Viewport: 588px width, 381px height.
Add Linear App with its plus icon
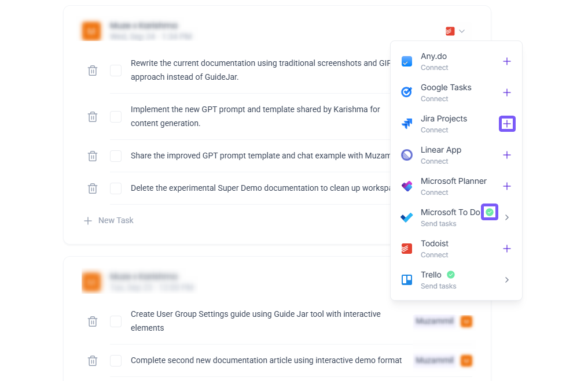point(507,155)
